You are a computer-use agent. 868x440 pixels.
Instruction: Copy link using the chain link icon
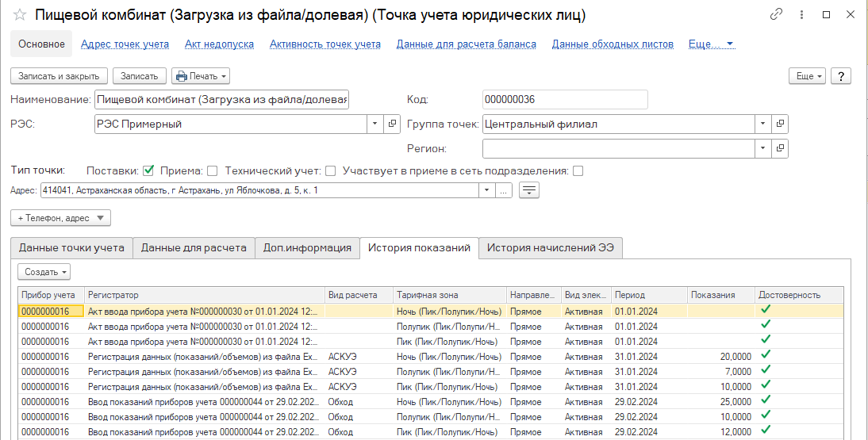[775, 15]
